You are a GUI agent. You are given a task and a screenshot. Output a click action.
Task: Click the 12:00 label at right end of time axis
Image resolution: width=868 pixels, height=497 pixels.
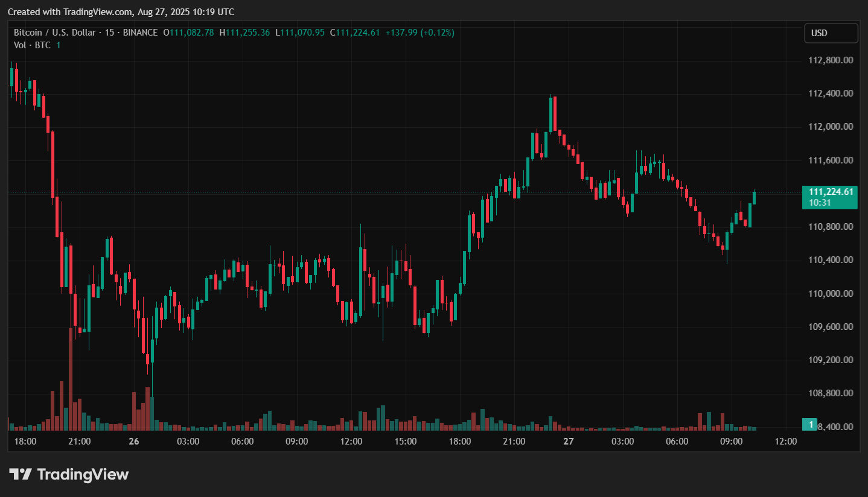(x=785, y=442)
